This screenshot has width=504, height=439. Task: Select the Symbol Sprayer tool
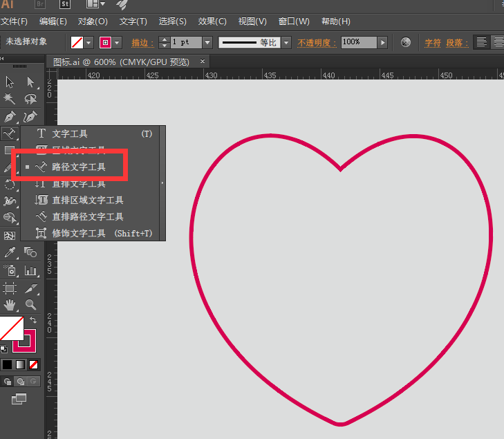pos(10,270)
